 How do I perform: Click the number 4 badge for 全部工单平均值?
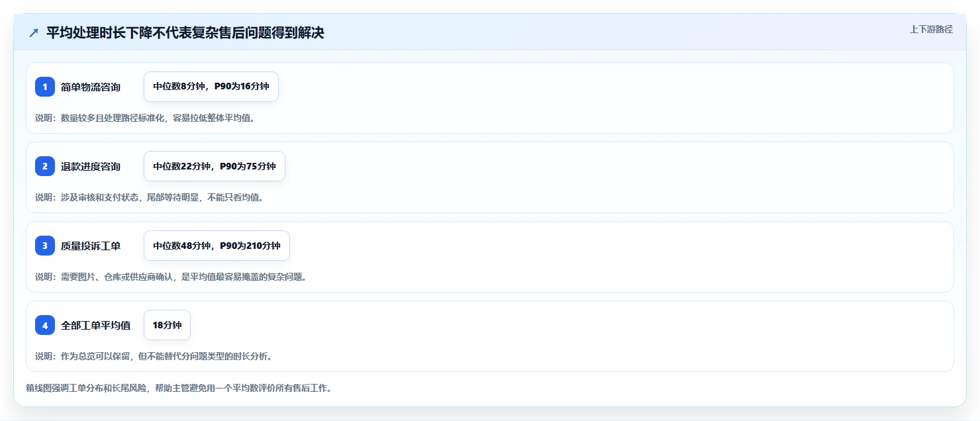(45, 325)
